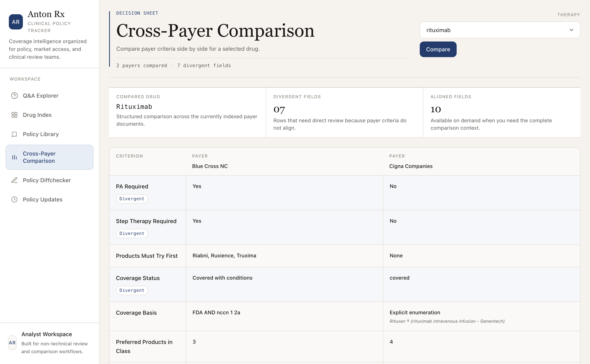Click Divergent badge under Coverage Status
This screenshot has height=364, width=590.
[x=132, y=290]
